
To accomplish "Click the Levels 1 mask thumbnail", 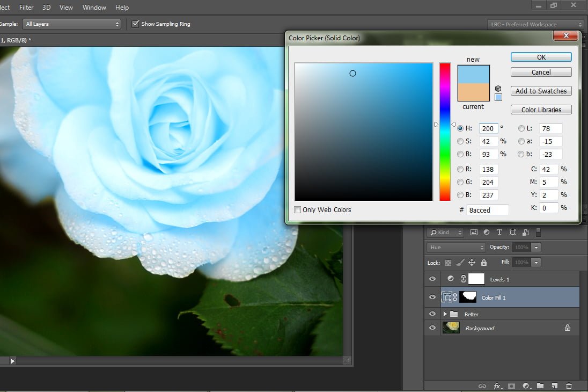I will [x=476, y=279].
